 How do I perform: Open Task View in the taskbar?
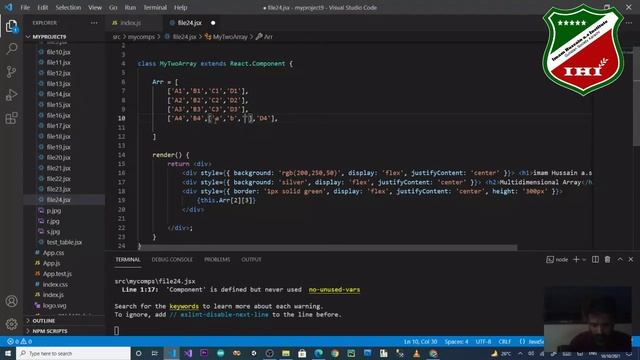pos(155,353)
